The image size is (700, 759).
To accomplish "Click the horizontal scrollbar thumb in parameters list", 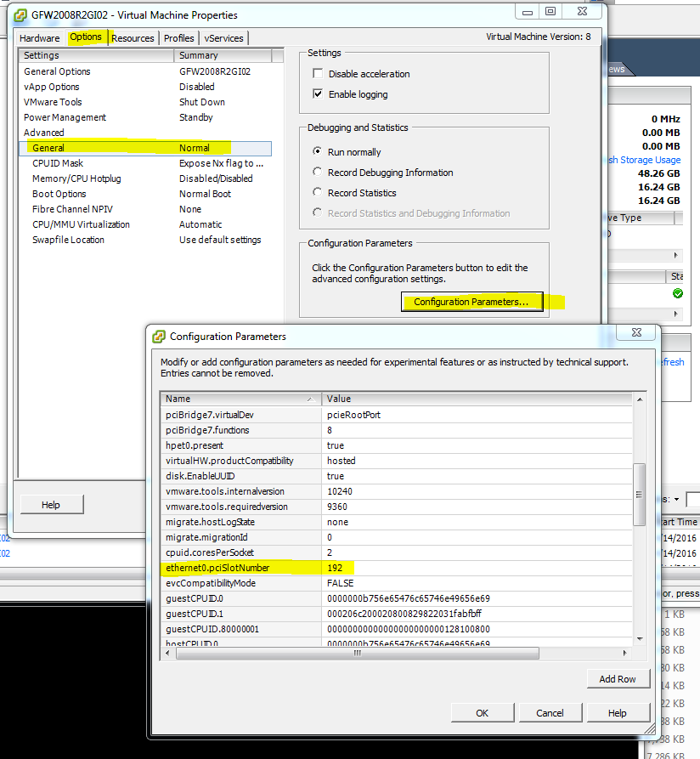I will tap(358, 653).
